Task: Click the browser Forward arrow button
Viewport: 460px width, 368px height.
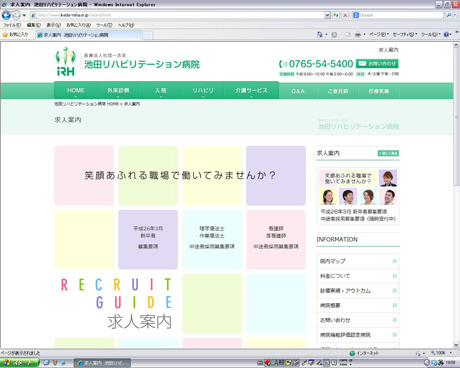Action: pyautogui.click(x=16, y=15)
